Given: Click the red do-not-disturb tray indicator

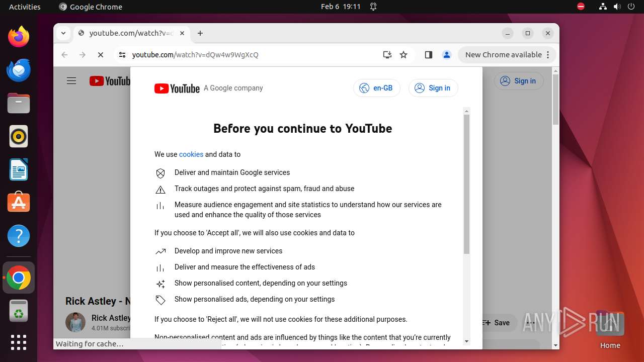Looking at the screenshot, I should [581, 7].
